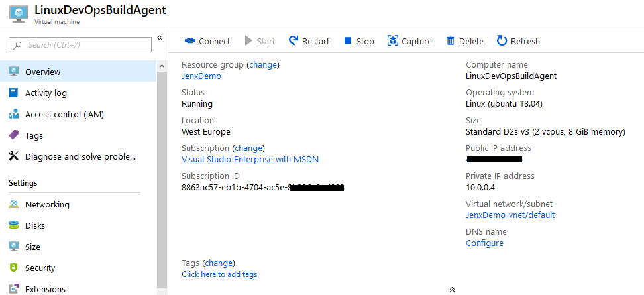
Task: Click the Diagnose wrench icon
Action: 13,156
